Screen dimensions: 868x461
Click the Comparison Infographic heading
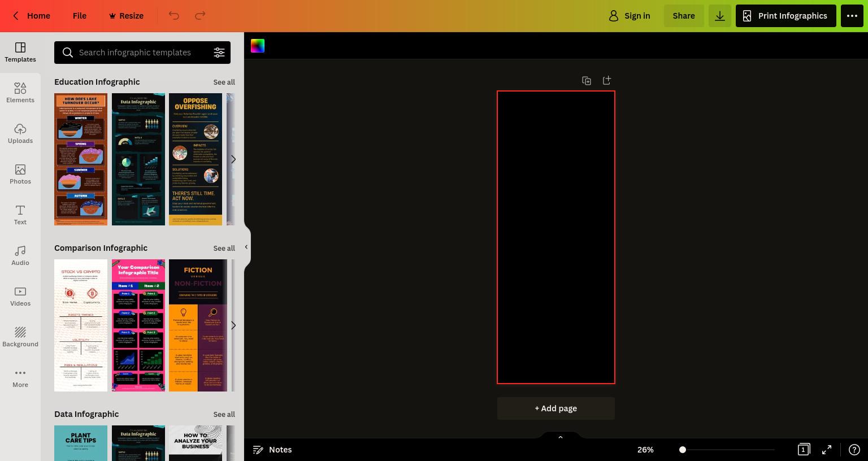[x=101, y=248]
